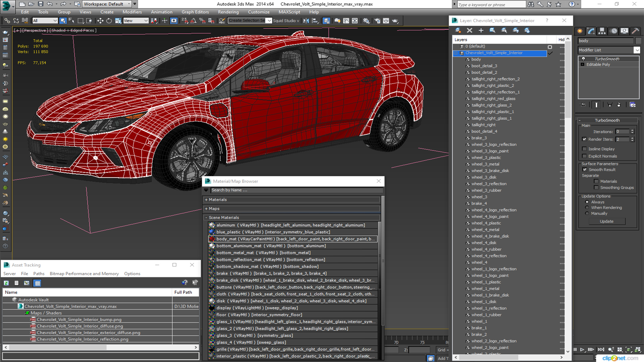
Task: Open Bitmap Performance and Memory menu
Action: click(x=84, y=274)
